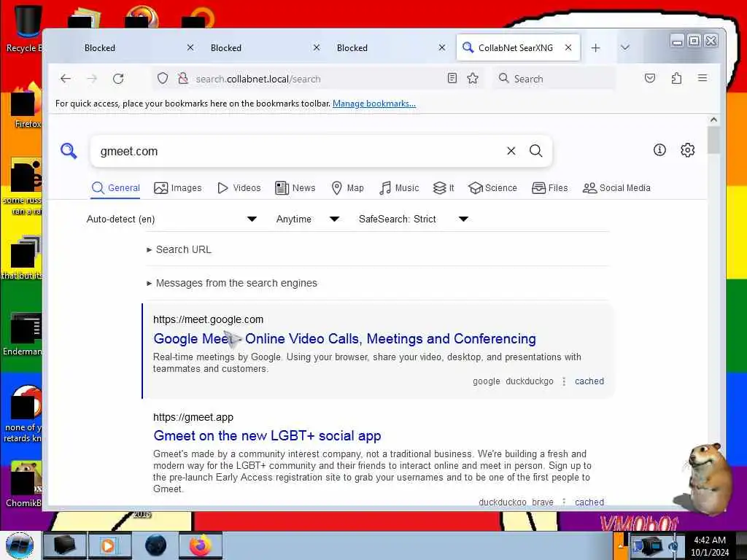
Task: Open the SearXNG about info icon
Action: coord(659,150)
